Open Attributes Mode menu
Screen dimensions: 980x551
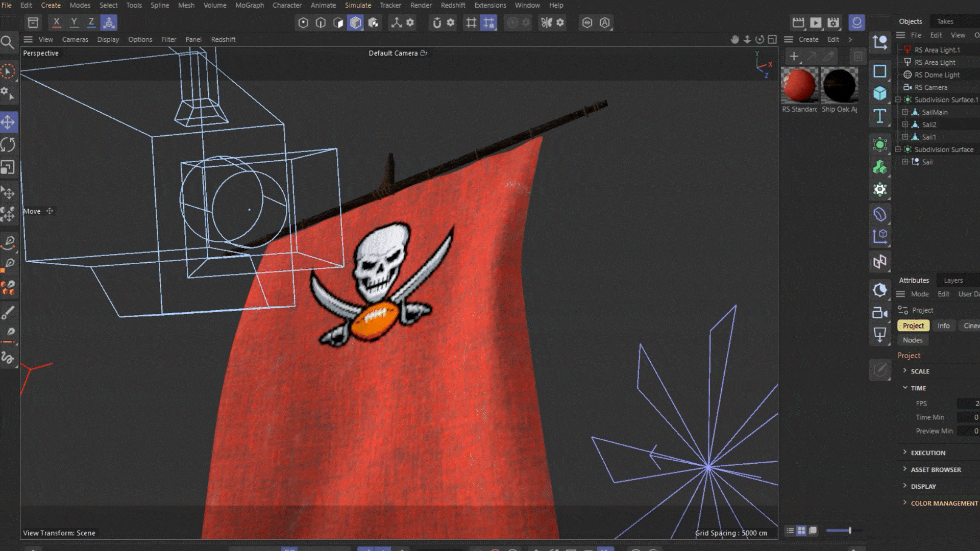tap(920, 294)
